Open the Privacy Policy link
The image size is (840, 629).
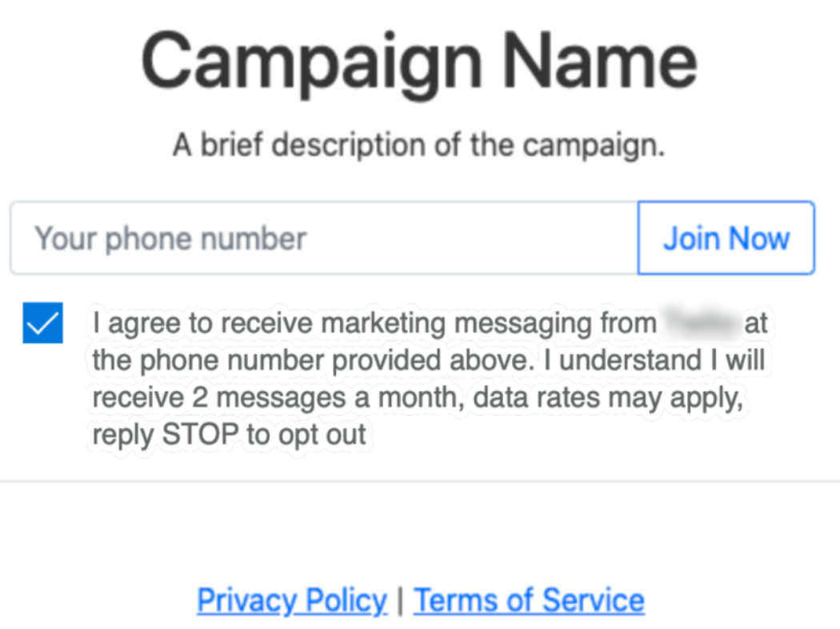coord(292,600)
